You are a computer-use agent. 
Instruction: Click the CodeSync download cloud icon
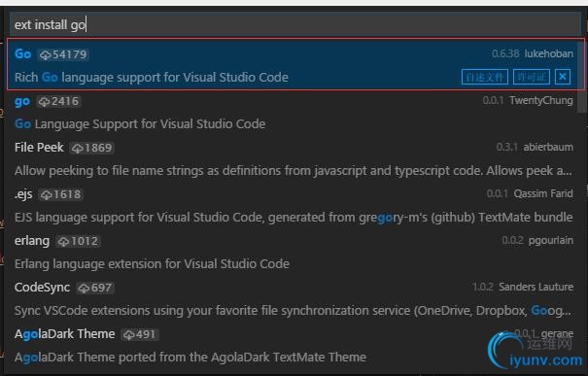tap(84, 288)
